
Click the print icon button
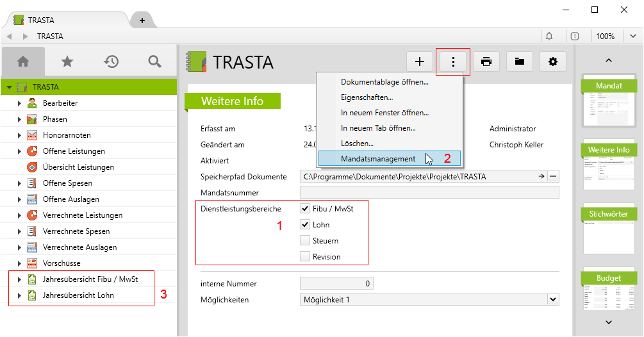486,62
